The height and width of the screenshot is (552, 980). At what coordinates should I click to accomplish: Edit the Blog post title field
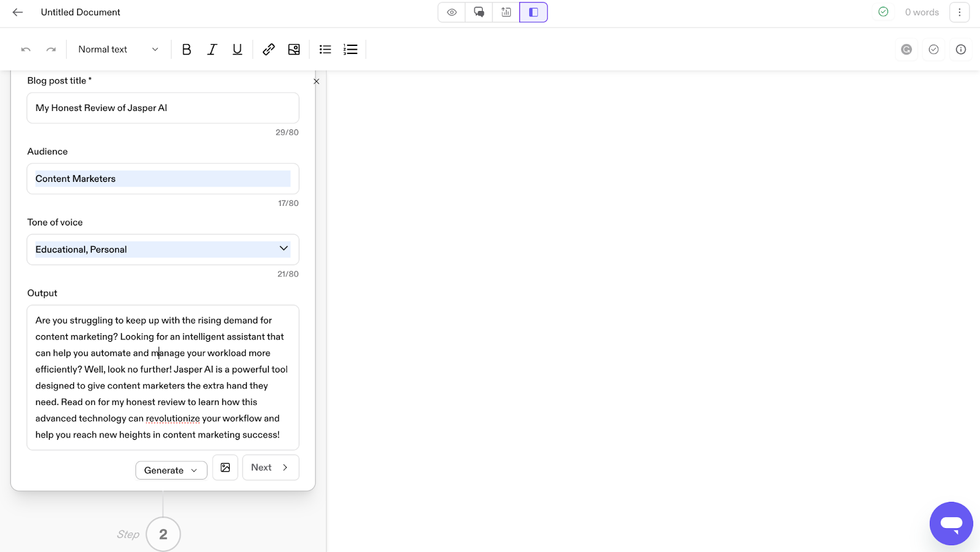[x=163, y=108]
